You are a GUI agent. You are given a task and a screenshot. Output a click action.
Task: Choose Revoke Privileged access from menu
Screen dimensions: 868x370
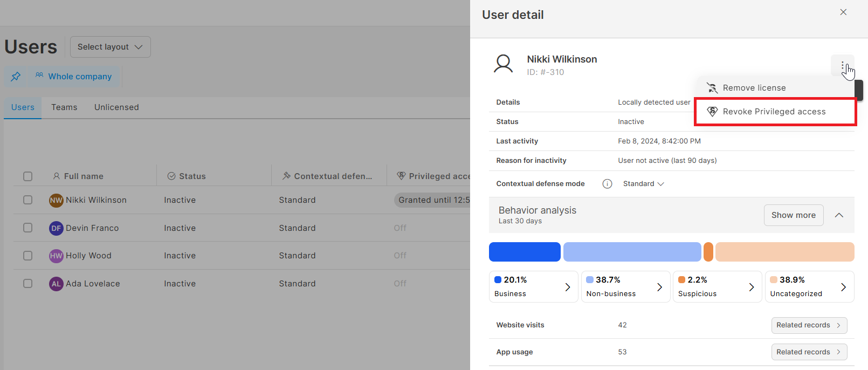(774, 112)
